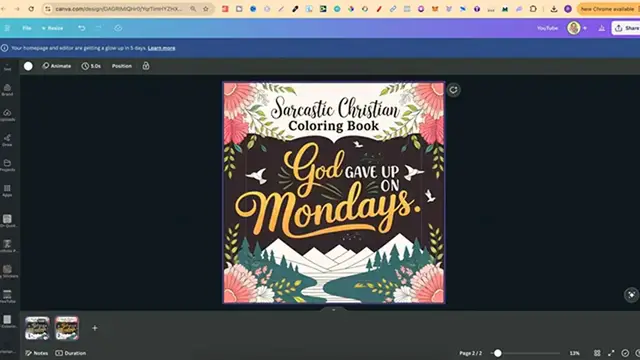Open the Stickers app in the sidebar
The height and width of the screenshot is (360, 640).
click(7, 271)
